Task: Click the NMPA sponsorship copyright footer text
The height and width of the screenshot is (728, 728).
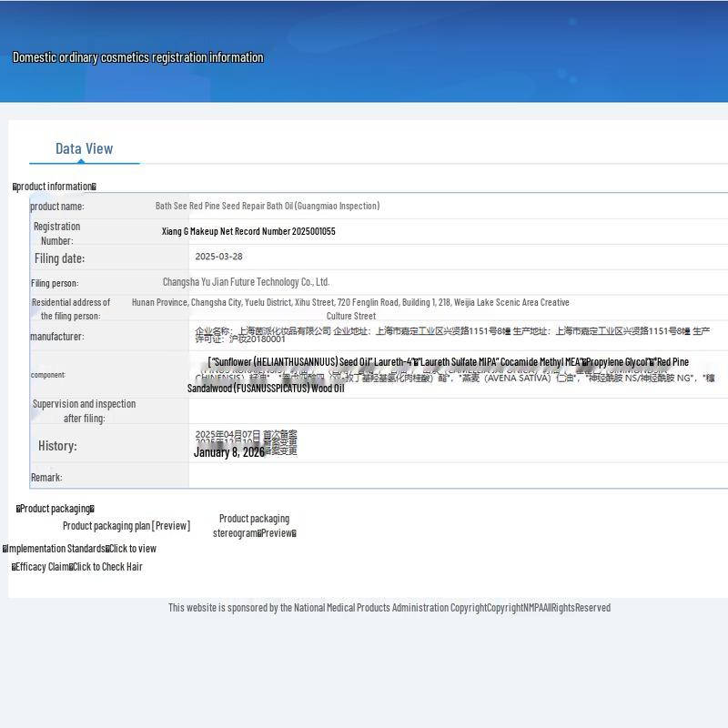Action: 389,608
